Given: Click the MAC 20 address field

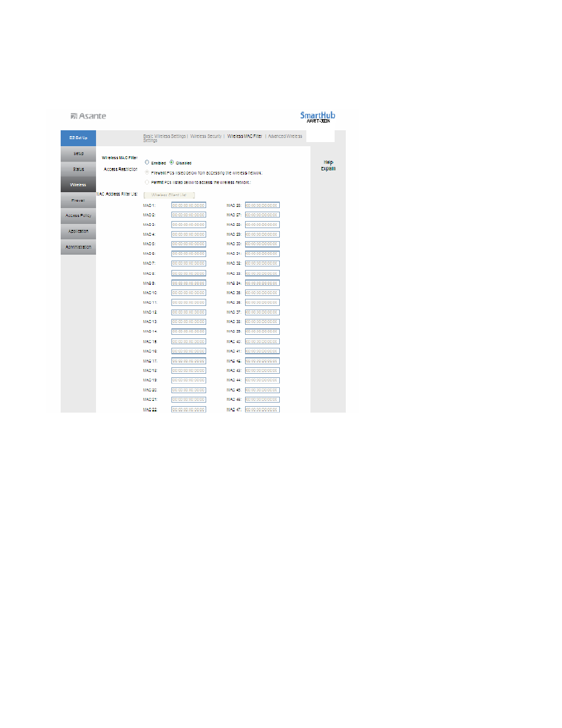Looking at the screenshot, I should [x=189, y=390].
